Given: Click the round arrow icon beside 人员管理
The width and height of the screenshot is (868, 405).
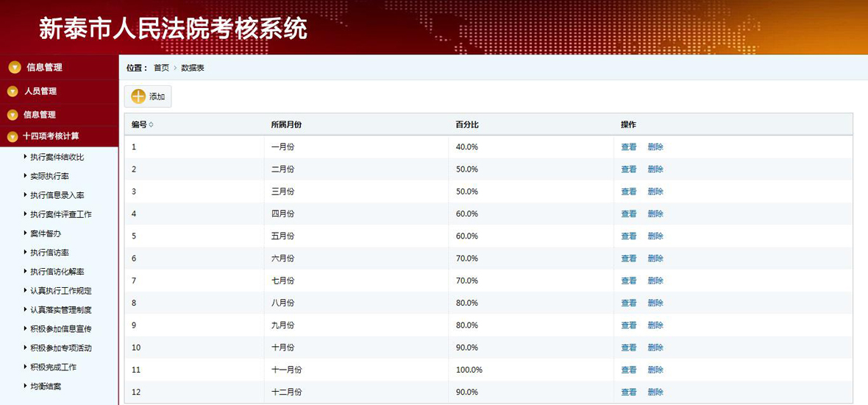Looking at the screenshot, I should [x=13, y=91].
